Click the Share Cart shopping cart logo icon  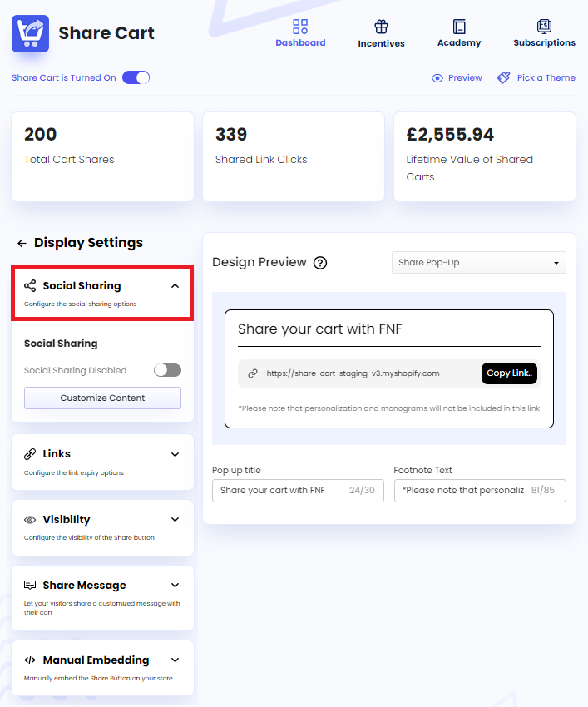pos(30,33)
